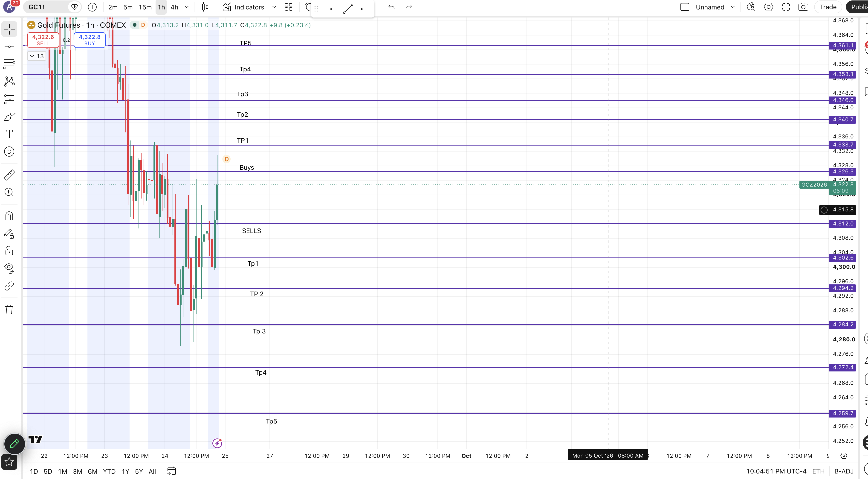Switch to 15m timeframe
Screen dimensions: 868x479
(x=145, y=7)
